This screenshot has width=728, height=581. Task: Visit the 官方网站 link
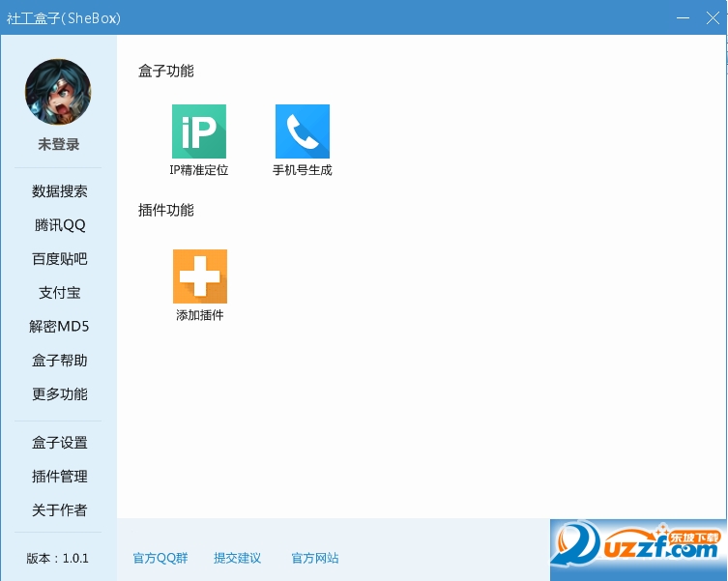click(x=315, y=558)
